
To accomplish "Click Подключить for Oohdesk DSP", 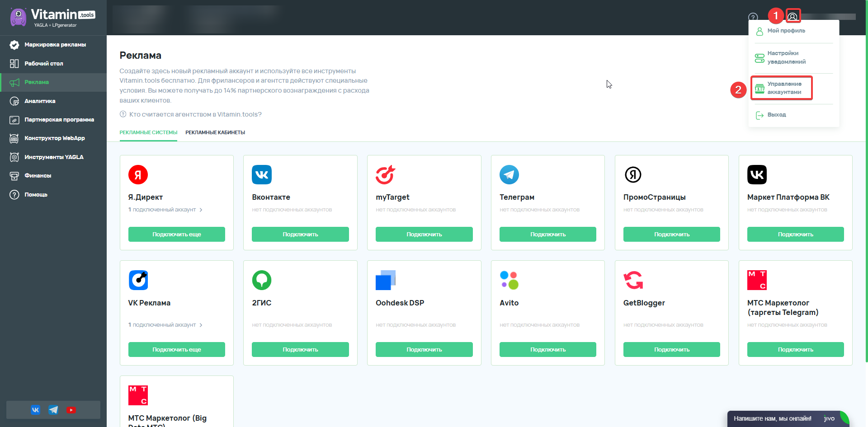I will point(424,350).
